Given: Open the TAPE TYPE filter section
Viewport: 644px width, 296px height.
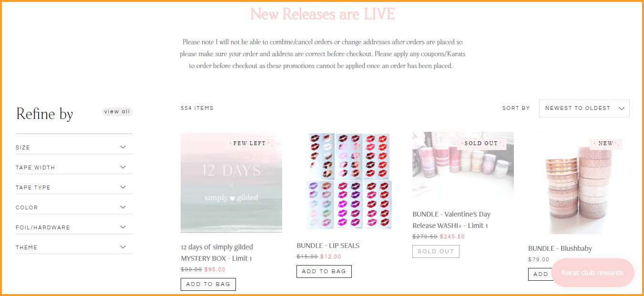Looking at the screenshot, I should (74, 187).
